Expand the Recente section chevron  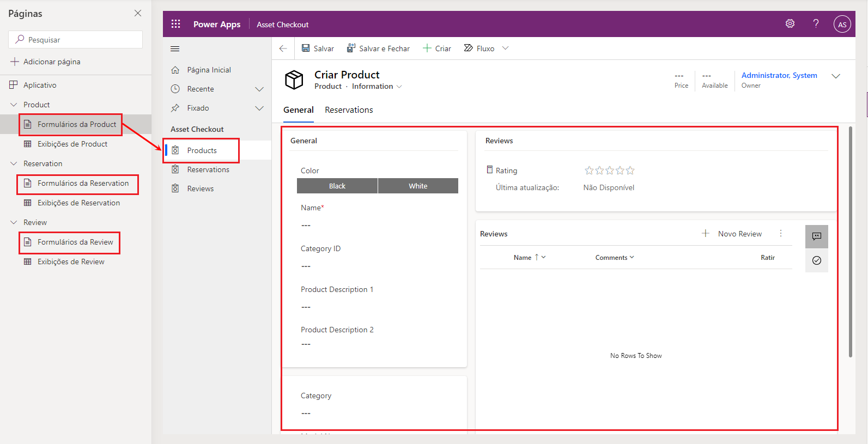coord(259,89)
